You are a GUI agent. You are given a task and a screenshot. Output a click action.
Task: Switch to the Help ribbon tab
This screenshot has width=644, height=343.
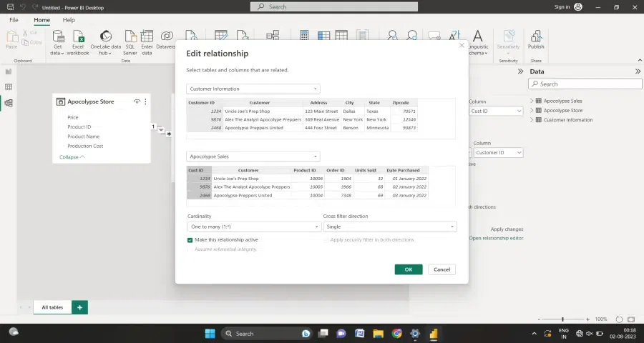(x=69, y=20)
